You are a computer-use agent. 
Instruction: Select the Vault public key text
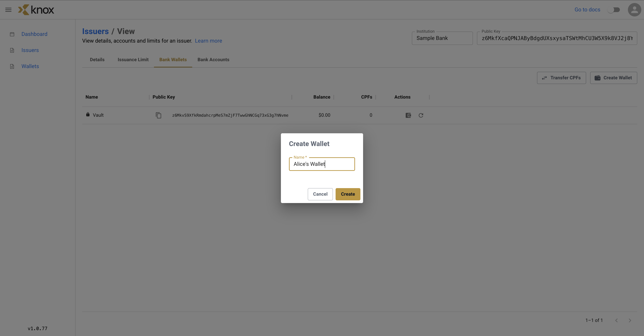click(x=230, y=115)
